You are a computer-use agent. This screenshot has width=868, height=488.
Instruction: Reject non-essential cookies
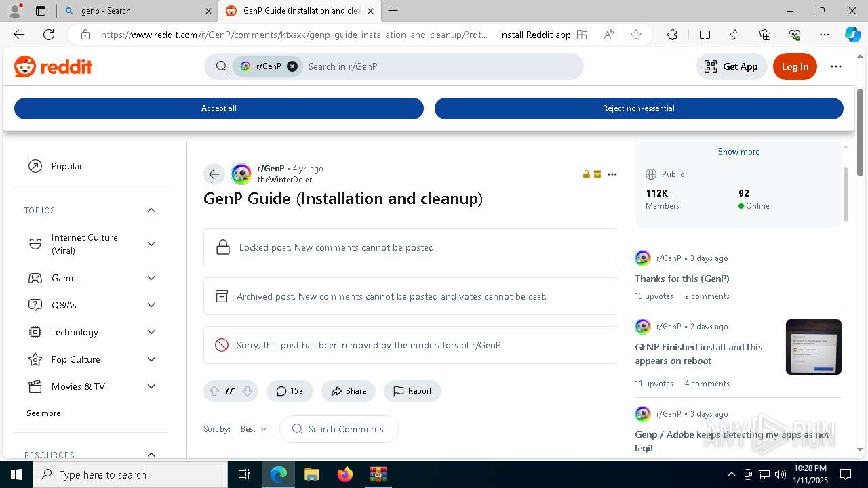(639, 108)
